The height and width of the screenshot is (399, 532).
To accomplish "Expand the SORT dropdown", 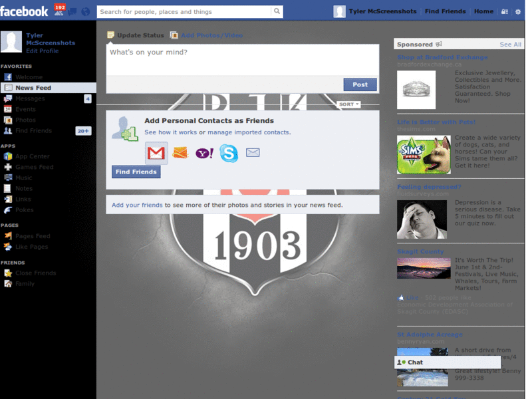I will [348, 104].
